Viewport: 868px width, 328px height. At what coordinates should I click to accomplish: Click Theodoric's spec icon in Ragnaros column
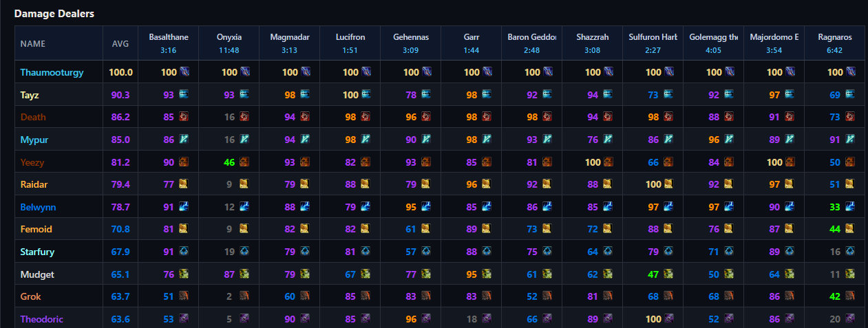pyautogui.click(x=850, y=319)
